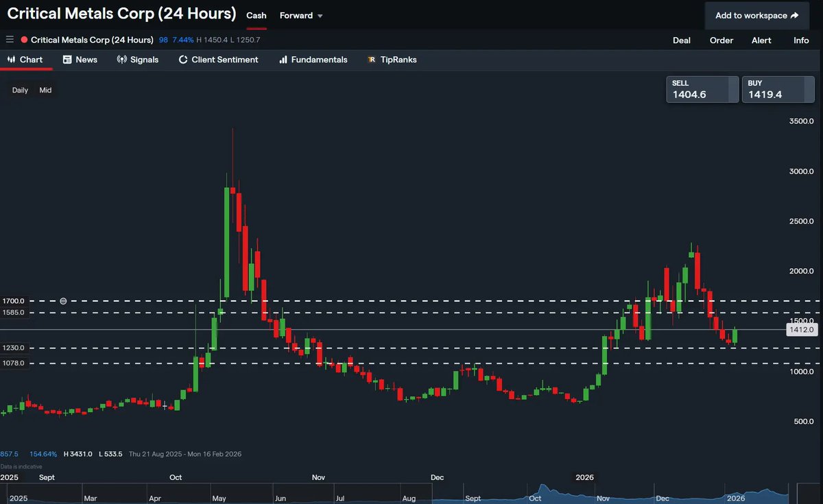Screen dimensions: 823x504
Task: Change the Daily timeframe selector
Action: pos(20,90)
